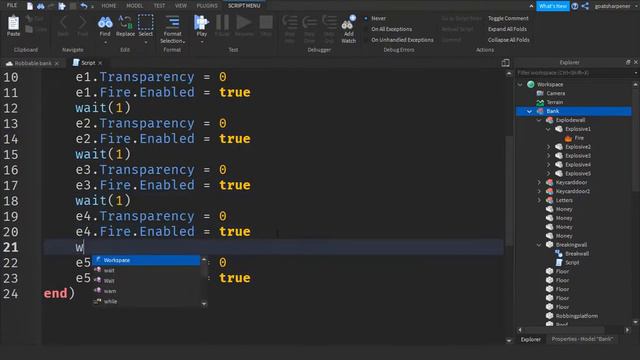The width and height of the screenshot is (640, 360).
Task: Choose 'warn' in autocomplete list
Action: [x=146, y=291]
